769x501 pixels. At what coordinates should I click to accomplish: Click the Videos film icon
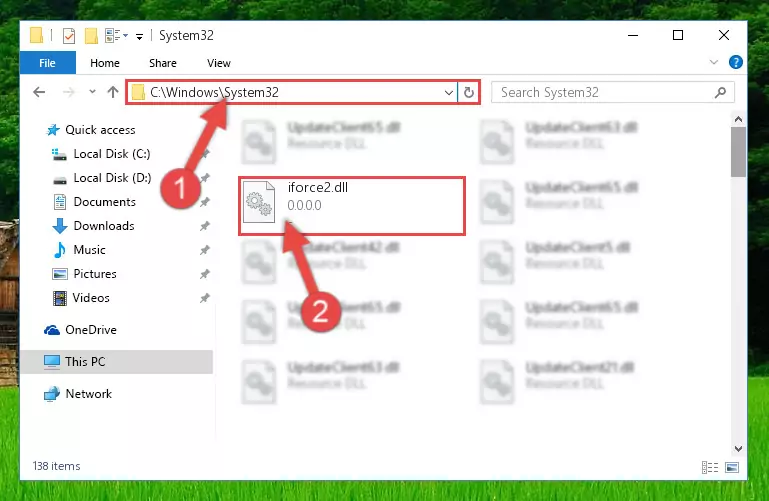[60, 298]
